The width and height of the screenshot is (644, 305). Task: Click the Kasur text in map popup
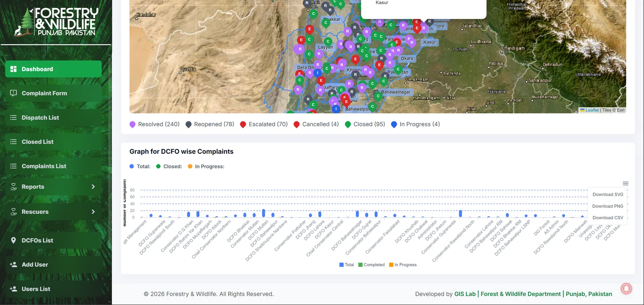click(x=382, y=3)
